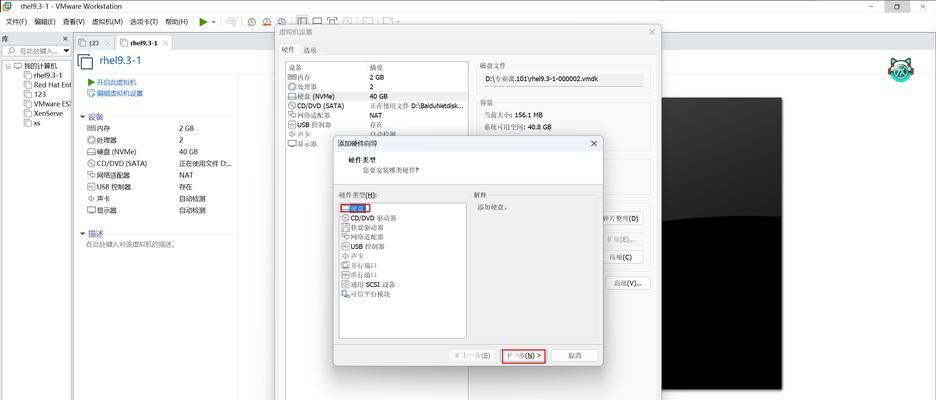Select CD/DVD (SATA) in settings device list
Screen dimensions: 936x400
click(x=377, y=106)
